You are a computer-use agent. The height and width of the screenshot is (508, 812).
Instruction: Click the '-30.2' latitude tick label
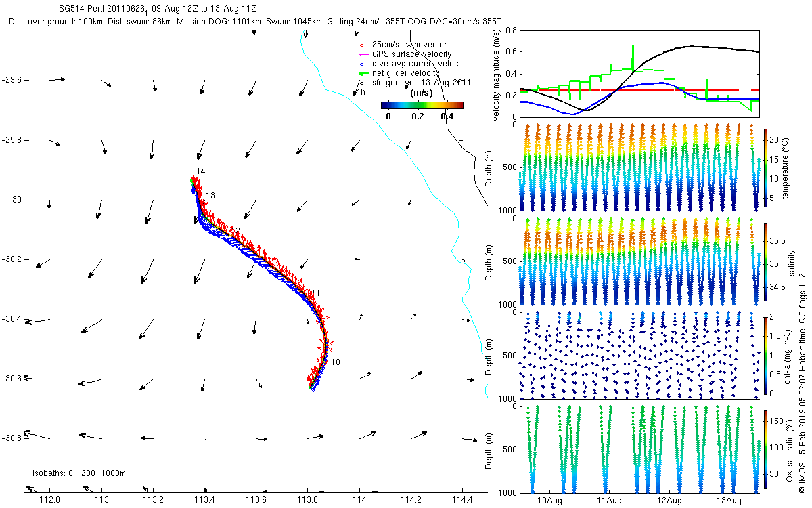tap(12, 259)
